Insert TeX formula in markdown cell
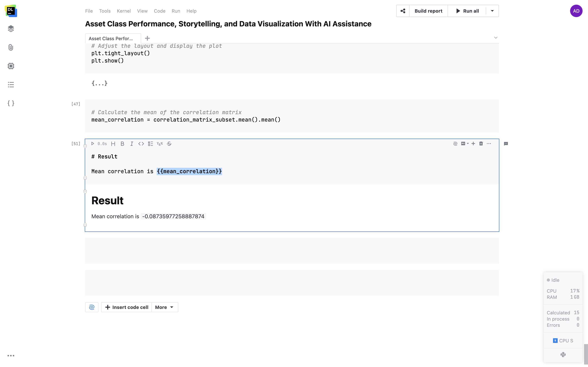Viewport: 588px width, 367px height. pyautogui.click(x=160, y=144)
